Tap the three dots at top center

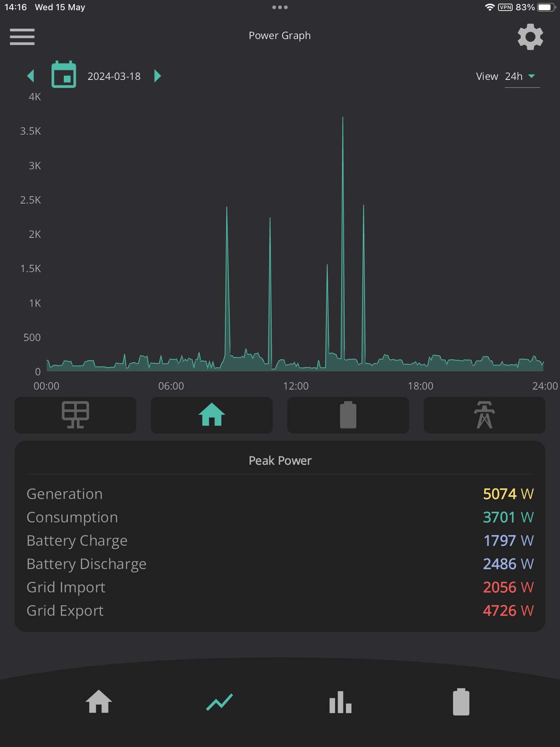click(x=280, y=7)
